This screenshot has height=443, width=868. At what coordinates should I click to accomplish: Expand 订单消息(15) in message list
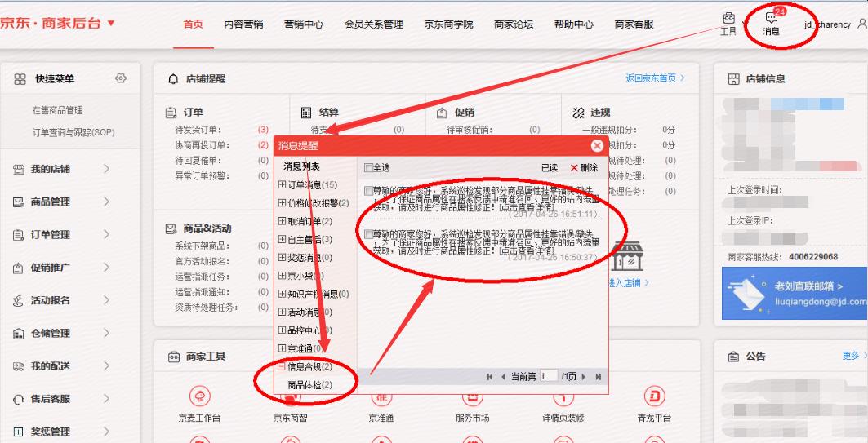pyautogui.click(x=283, y=184)
